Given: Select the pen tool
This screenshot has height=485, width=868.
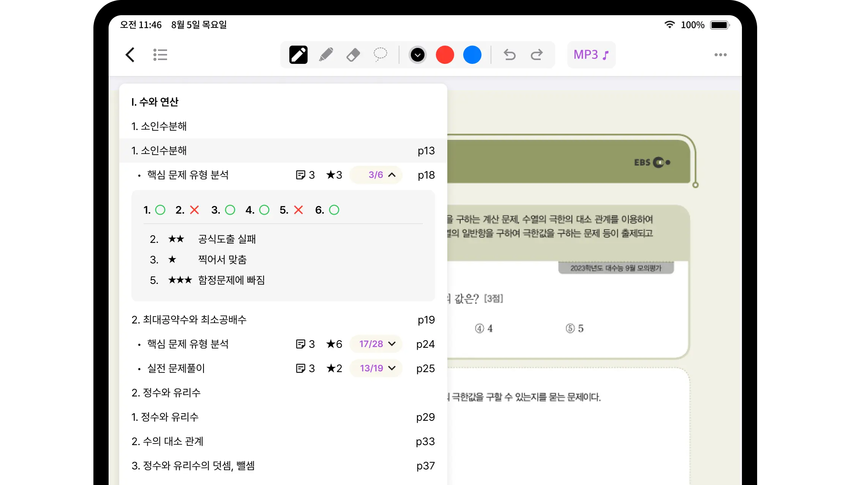Looking at the screenshot, I should click(x=298, y=55).
